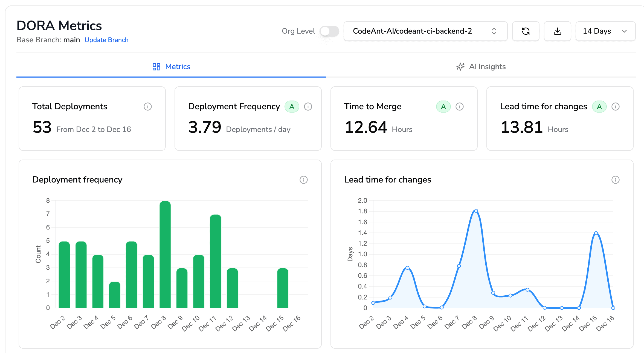
Task: Open the 14 Days range dropdown
Action: click(605, 31)
